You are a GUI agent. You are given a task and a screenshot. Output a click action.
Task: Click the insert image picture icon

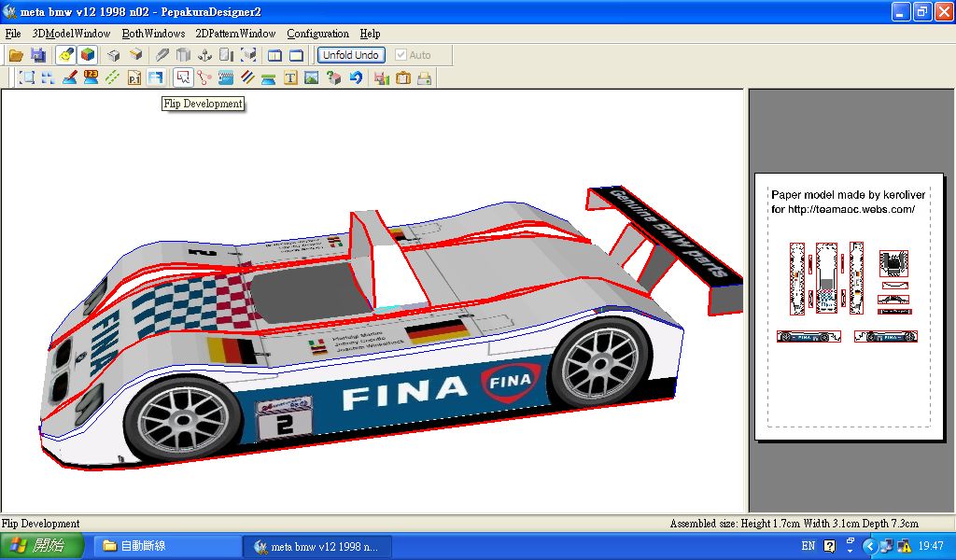[x=312, y=78]
